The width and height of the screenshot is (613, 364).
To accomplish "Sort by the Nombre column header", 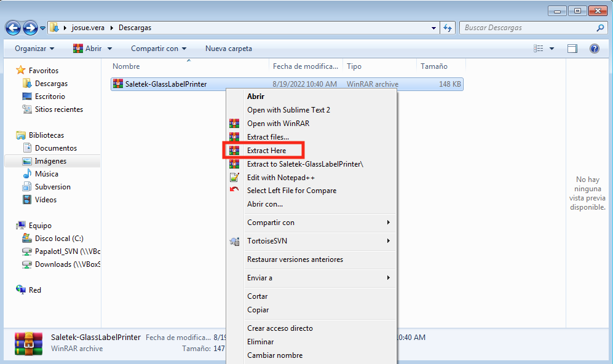I will pos(127,66).
